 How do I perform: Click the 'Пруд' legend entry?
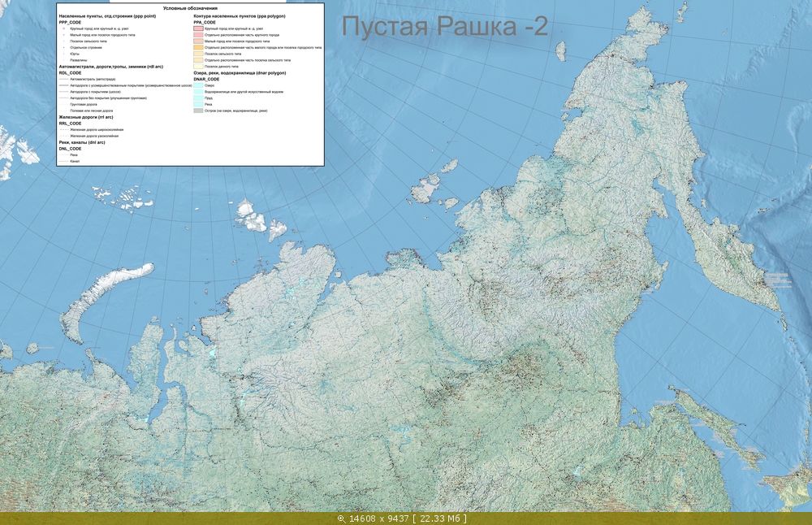click(x=208, y=98)
